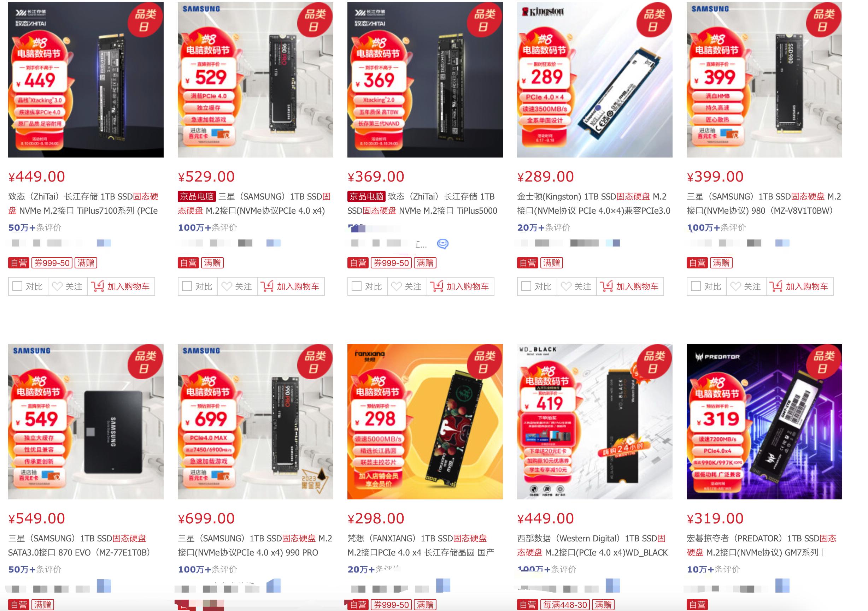Open WD_BLACK ¥419 product thumbnail
The height and width of the screenshot is (611, 868).
click(595, 421)
